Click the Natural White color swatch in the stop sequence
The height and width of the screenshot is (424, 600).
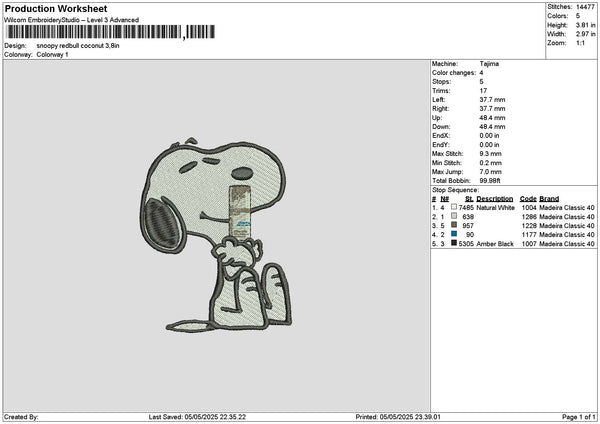point(454,207)
